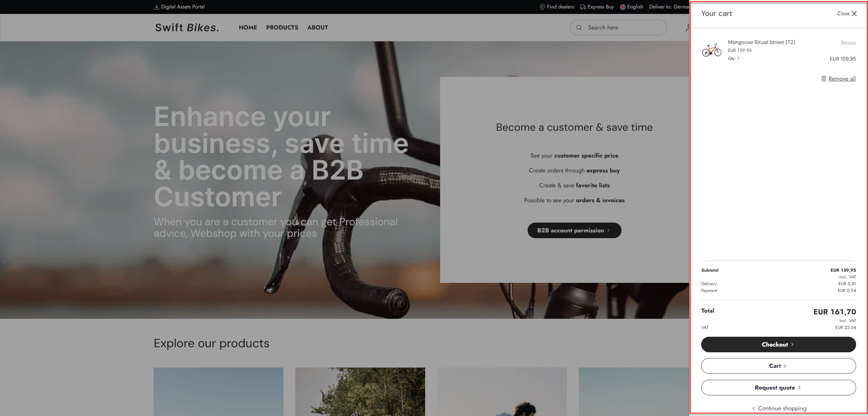Click the Request quote button
Screen dimensions: 868x416
[x=778, y=388]
